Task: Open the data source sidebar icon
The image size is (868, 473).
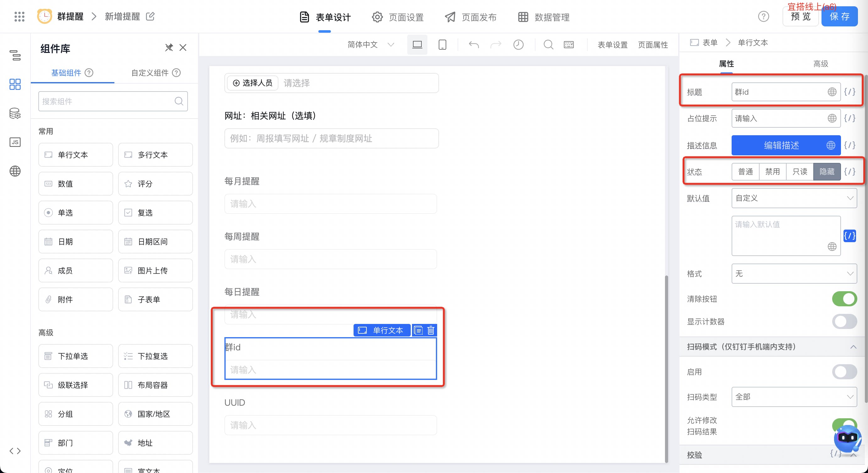Action: 15,113
